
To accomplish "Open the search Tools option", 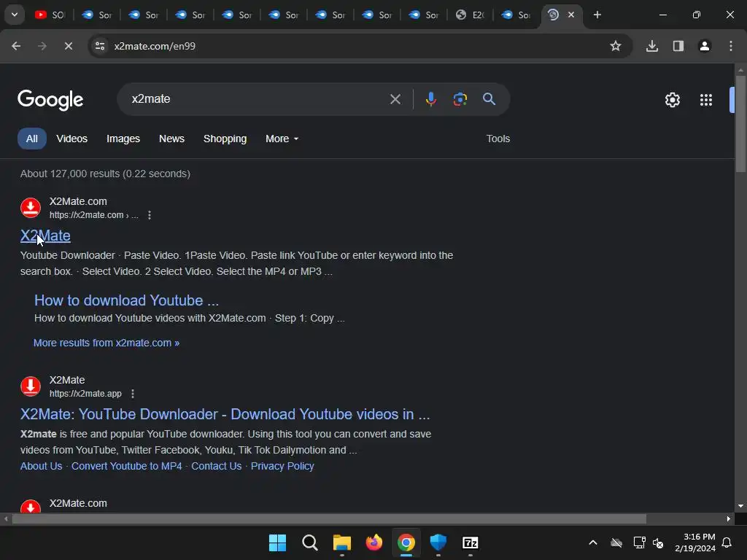I will click(x=498, y=139).
